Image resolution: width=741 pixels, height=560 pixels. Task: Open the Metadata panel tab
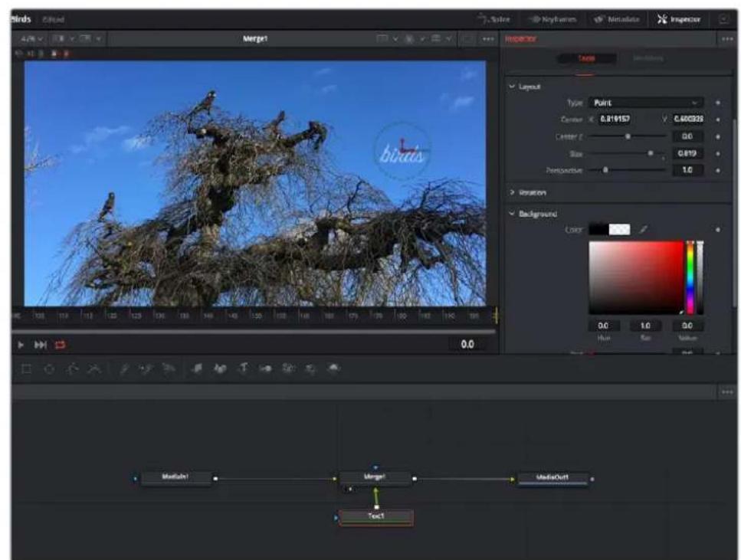pos(617,19)
